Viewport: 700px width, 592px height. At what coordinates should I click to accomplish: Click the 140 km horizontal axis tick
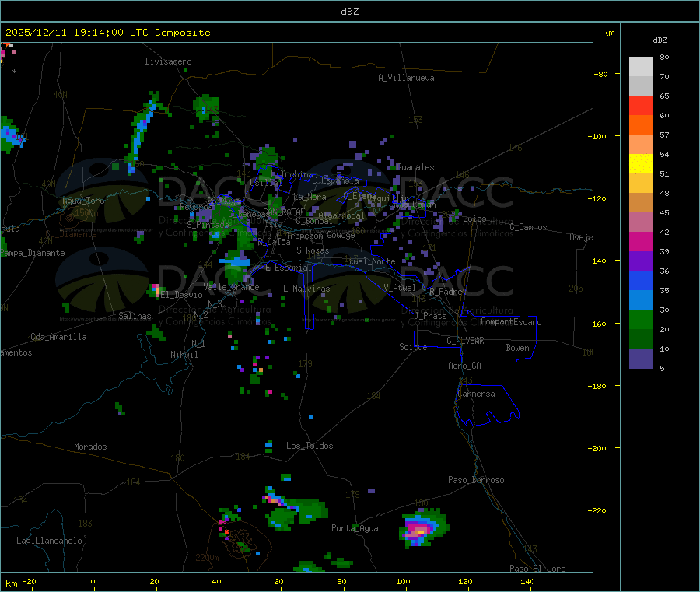point(527,582)
